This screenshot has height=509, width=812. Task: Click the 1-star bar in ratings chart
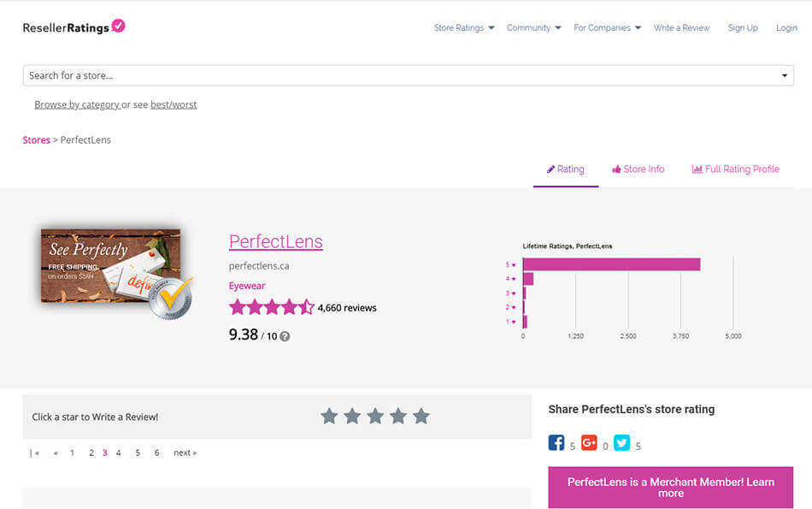click(525, 322)
